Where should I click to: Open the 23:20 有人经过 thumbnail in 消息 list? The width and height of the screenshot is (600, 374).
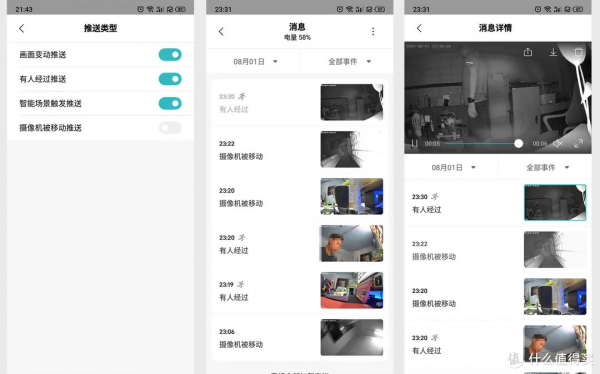(352, 243)
